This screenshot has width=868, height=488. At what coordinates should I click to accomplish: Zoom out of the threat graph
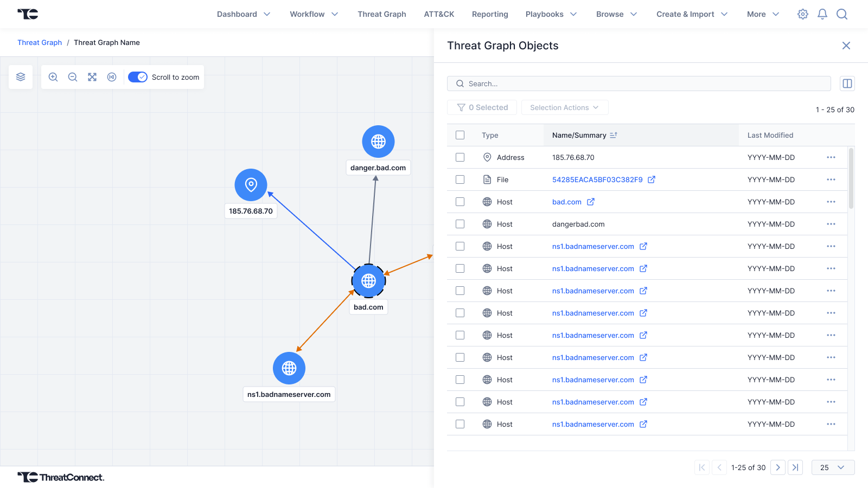(x=73, y=77)
